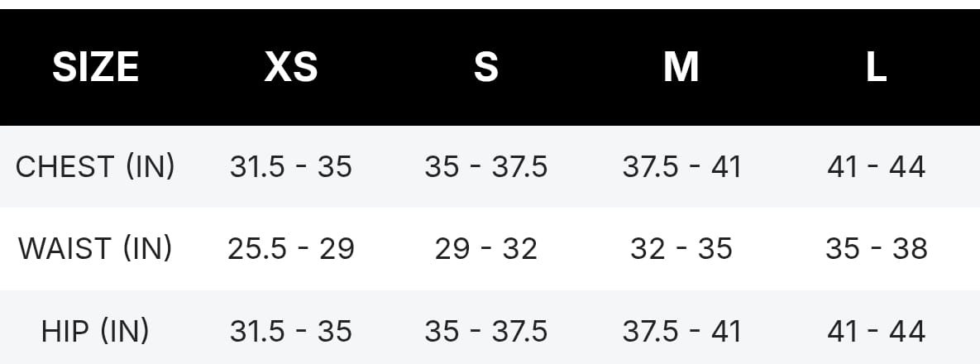
Task: Select the L chest value 41 - 44
Action: (877, 166)
